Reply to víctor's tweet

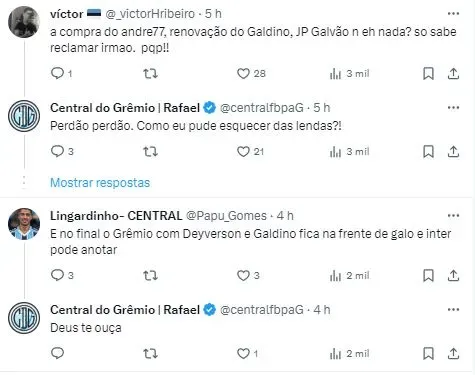point(57,73)
